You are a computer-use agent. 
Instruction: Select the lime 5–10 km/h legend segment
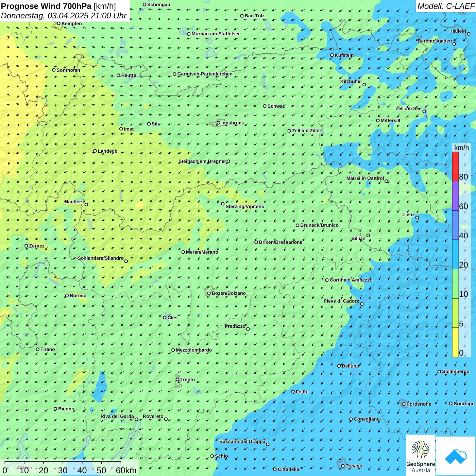click(x=455, y=313)
